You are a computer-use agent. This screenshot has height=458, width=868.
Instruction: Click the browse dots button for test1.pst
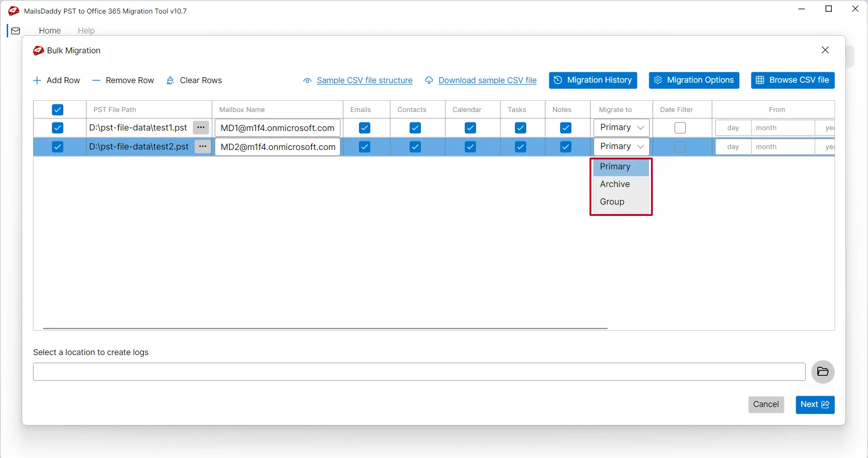[201, 128]
